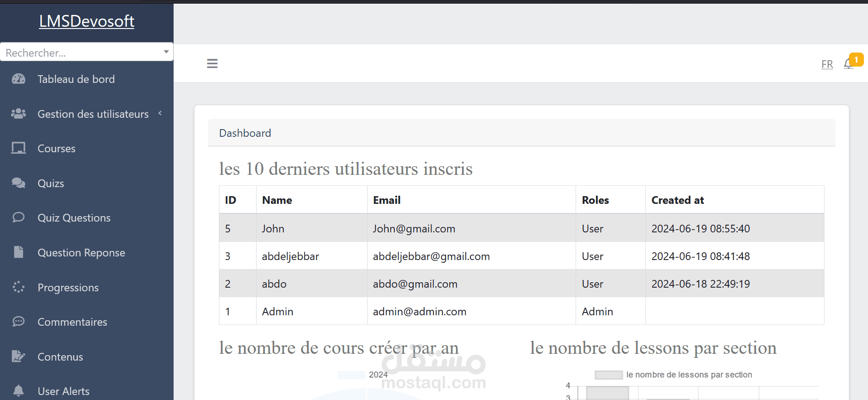
Task: Click heading le nombre de cours créer par an
Action: click(x=339, y=348)
